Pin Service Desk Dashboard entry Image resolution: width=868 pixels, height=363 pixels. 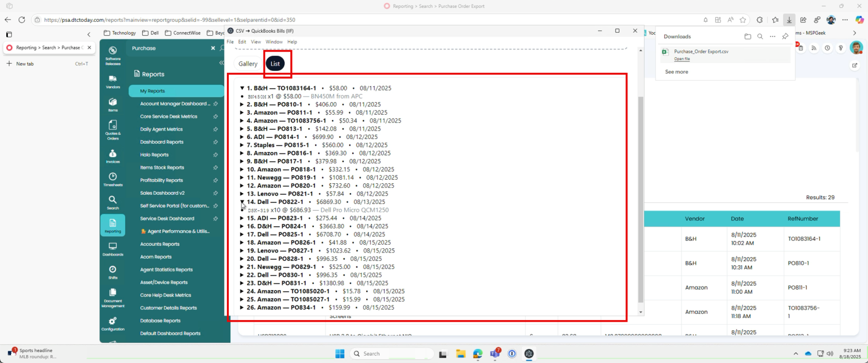click(x=215, y=218)
